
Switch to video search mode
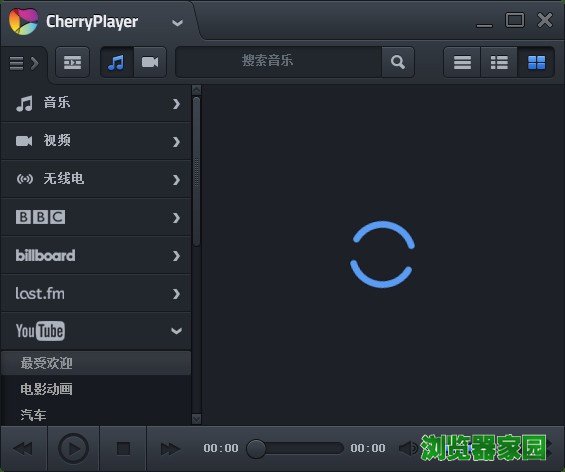[150, 62]
